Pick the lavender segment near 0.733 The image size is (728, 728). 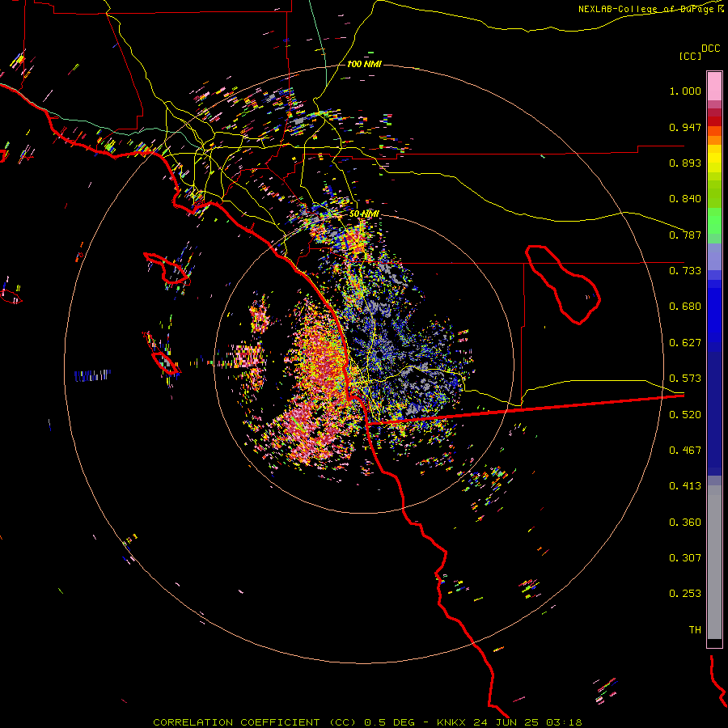pyautogui.click(x=714, y=256)
